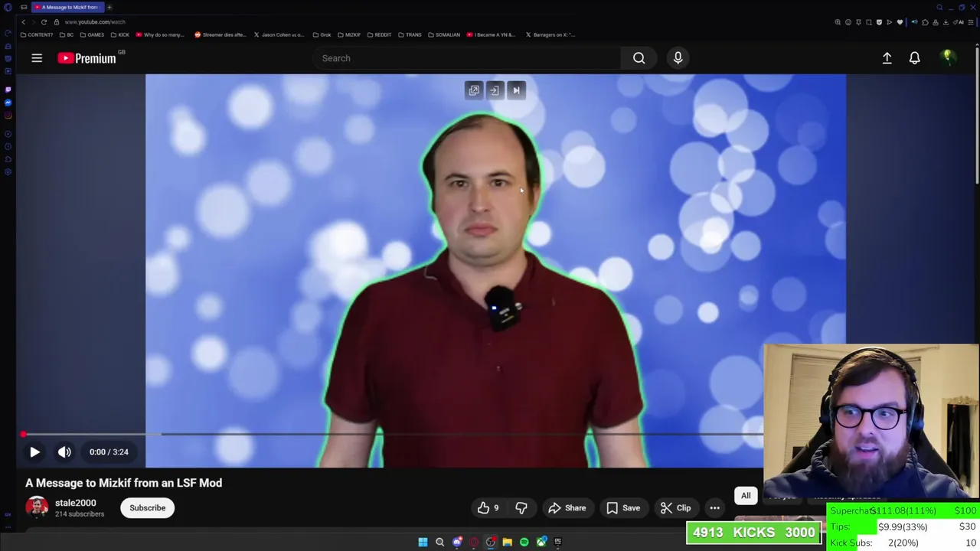This screenshot has height=551, width=980.
Task: Click the magnifier search button
Action: (x=639, y=58)
